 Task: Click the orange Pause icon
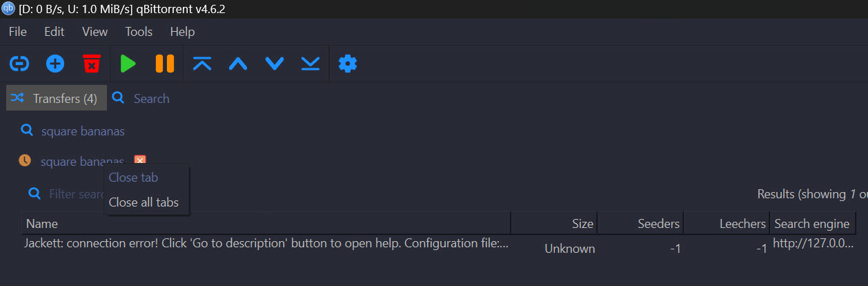tap(165, 64)
